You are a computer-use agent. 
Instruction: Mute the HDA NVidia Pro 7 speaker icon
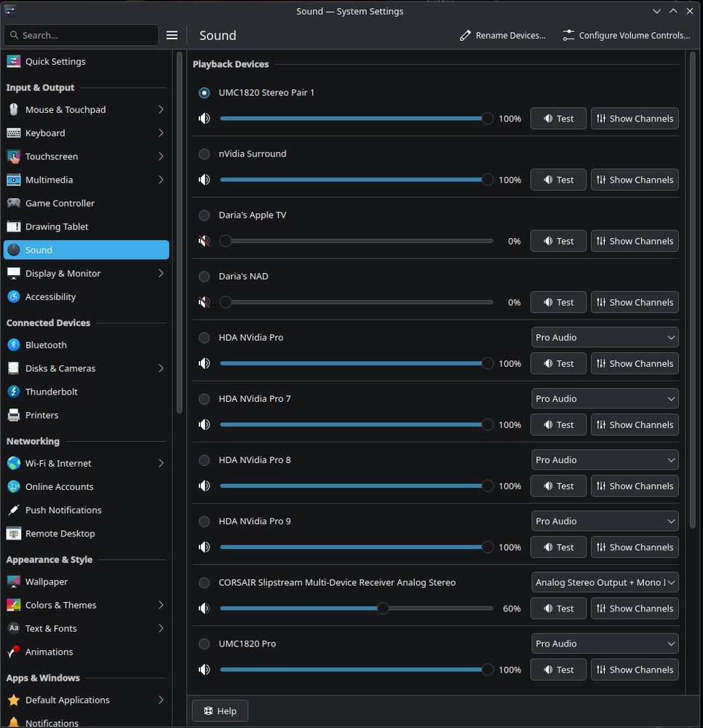pos(204,425)
